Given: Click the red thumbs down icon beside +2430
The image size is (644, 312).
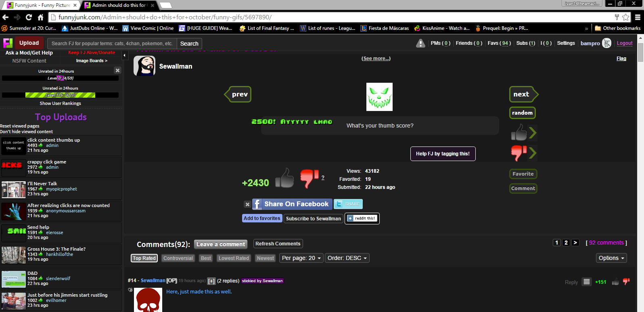Looking at the screenshot, I should click(x=309, y=178).
